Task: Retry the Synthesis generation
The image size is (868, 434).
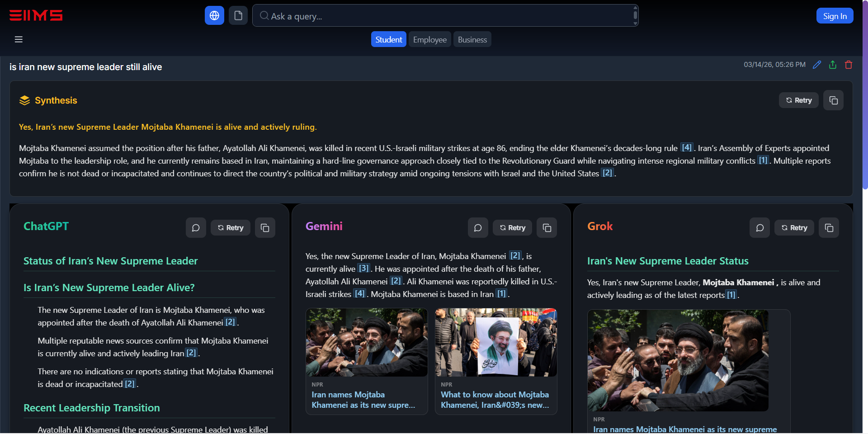Action: (x=798, y=100)
